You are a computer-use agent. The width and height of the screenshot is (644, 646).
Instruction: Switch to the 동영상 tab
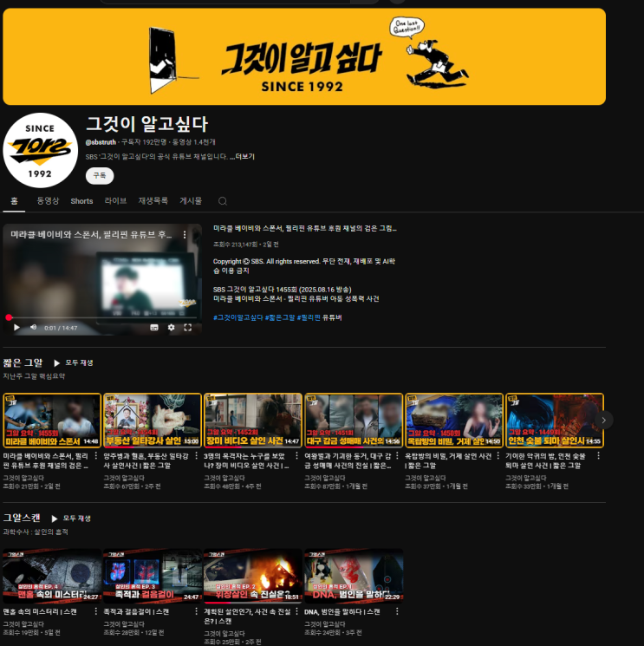(x=48, y=201)
